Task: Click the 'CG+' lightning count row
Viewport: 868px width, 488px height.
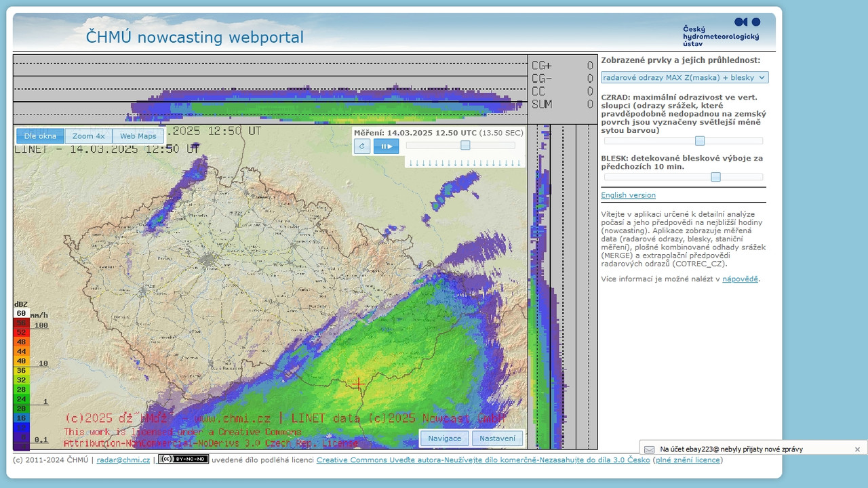Action: [562, 66]
